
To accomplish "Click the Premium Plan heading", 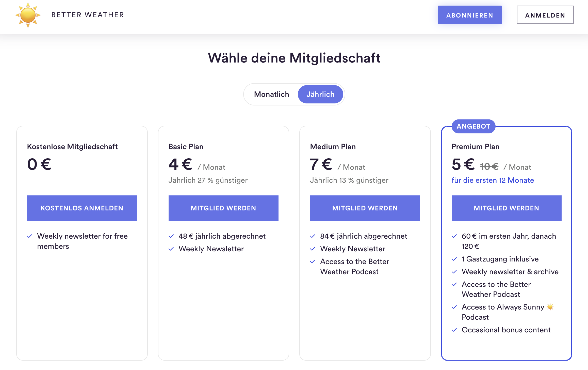I will click(x=476, y=147).
